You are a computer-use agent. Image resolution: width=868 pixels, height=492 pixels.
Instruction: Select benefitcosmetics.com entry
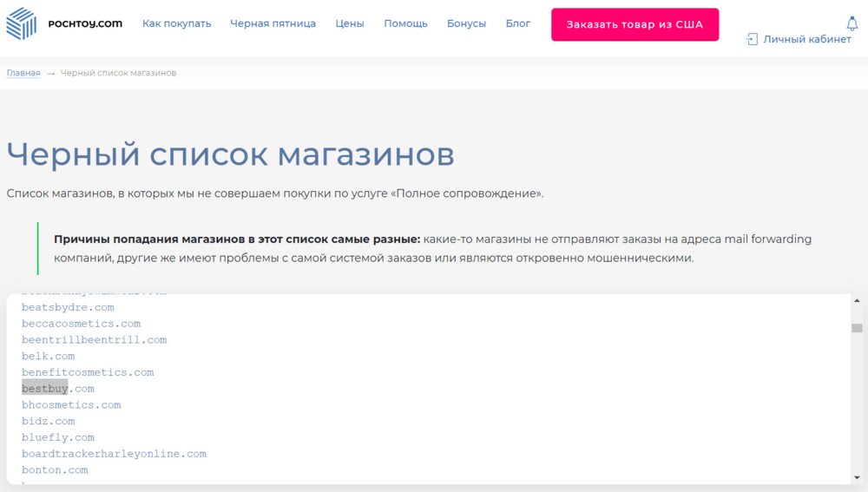(88, 372)
